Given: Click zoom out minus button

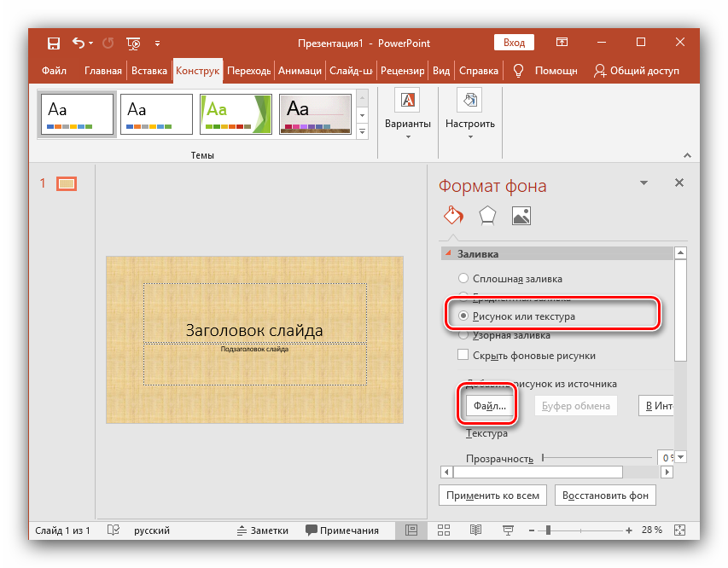Looking at the screenshot, I should point(532,530).
